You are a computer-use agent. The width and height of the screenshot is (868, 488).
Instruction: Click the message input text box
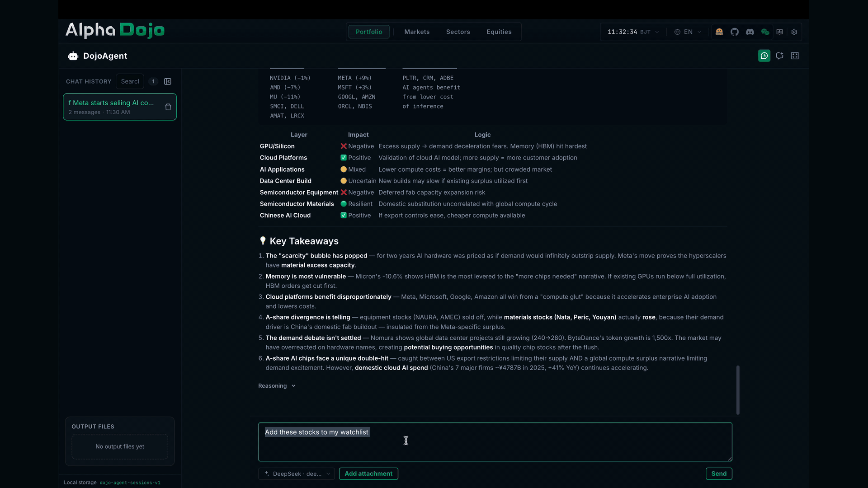495,442
